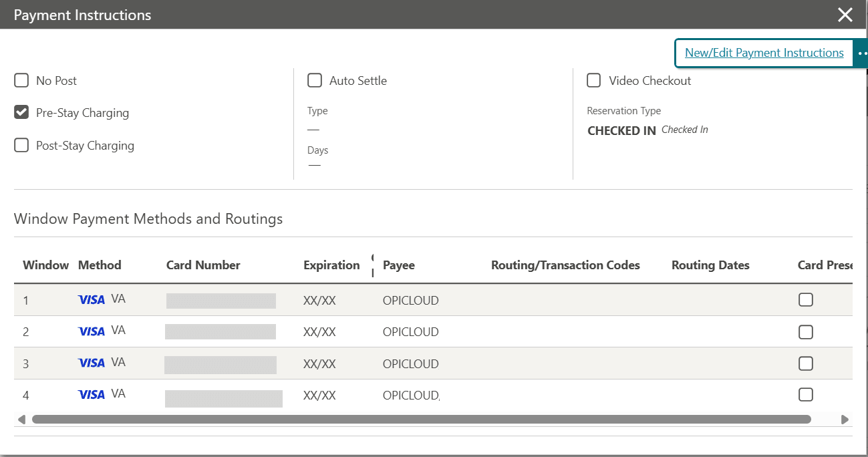Open the more actions ellipsis menu
The image size is (868, 457).
pyautogui.click(x=861, y=53)
